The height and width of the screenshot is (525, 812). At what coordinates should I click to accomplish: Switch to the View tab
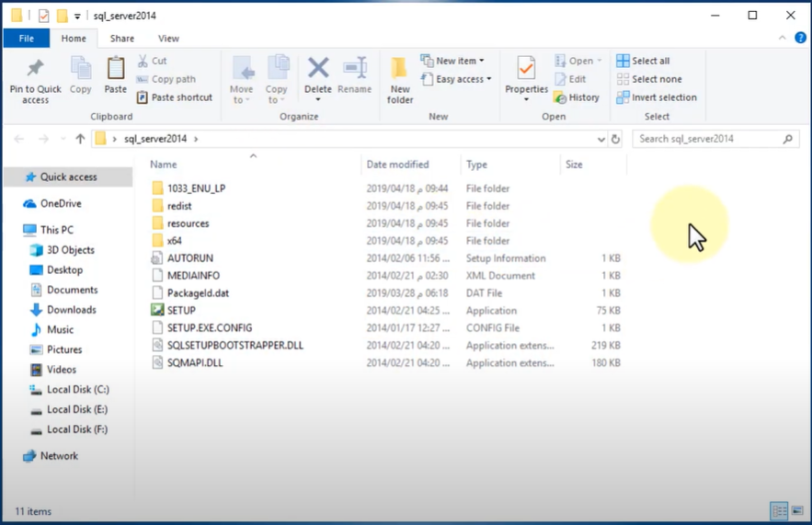point(169,39)
